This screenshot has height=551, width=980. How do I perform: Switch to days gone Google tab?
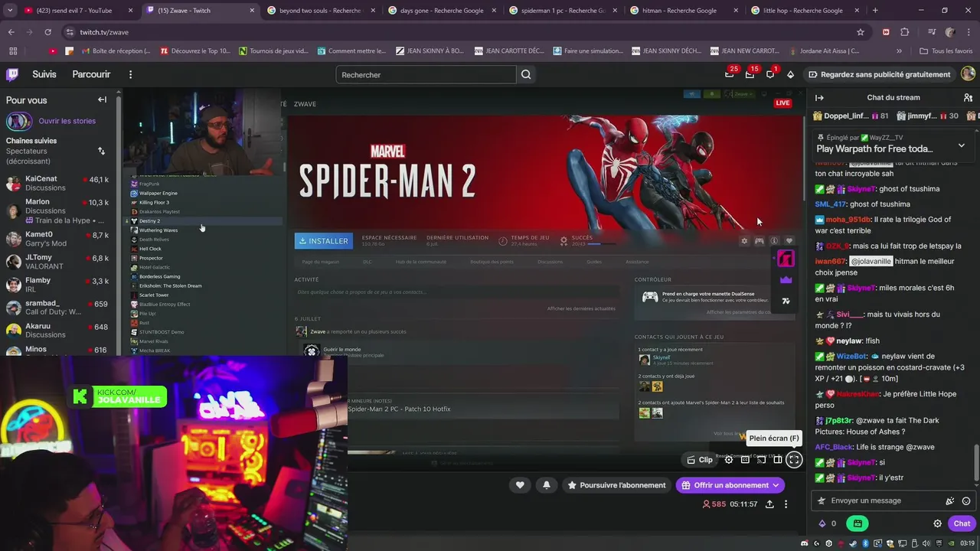point(440,11)
